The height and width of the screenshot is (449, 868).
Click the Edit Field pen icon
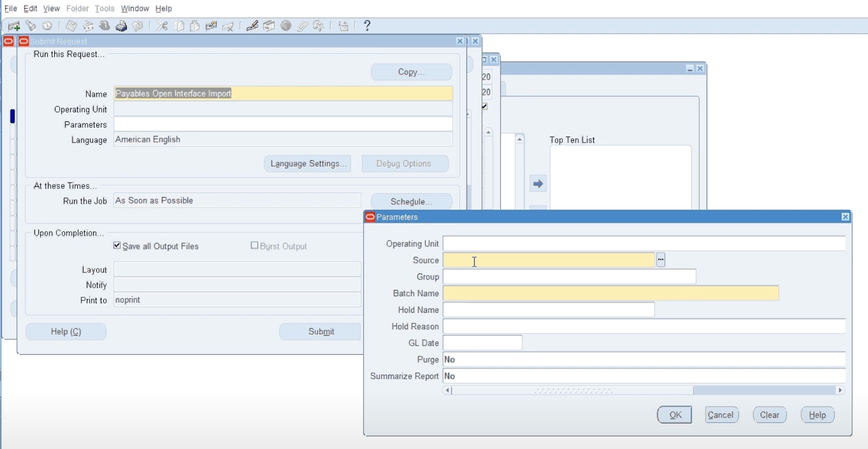tap(252, 26)
